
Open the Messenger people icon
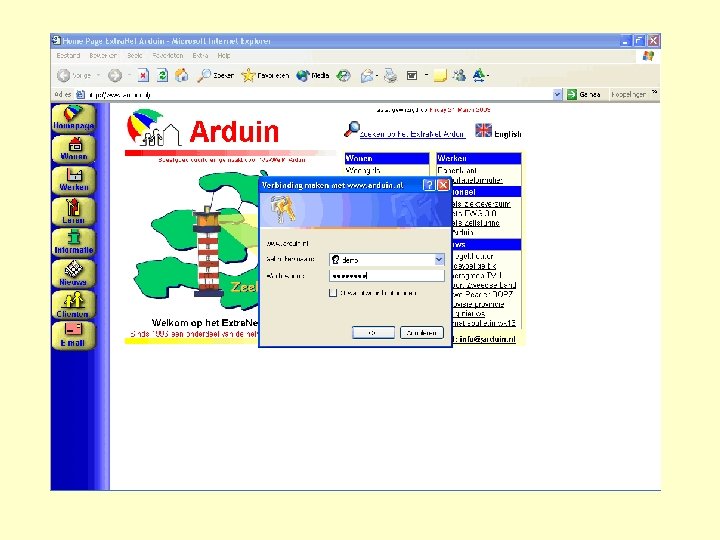pos(459,75)
